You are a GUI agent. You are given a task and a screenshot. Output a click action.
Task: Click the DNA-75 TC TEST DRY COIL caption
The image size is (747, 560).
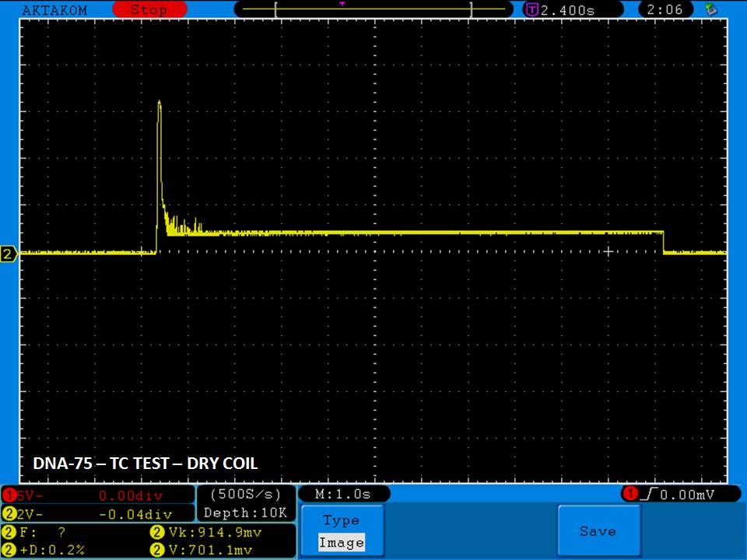coord(146,464)
